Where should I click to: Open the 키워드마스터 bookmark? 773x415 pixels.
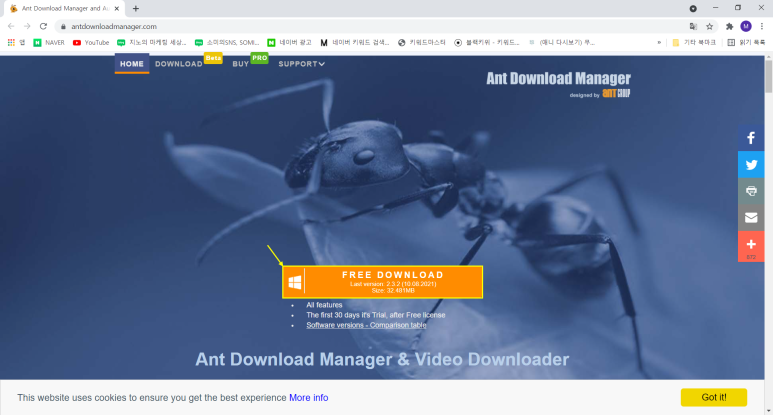[x=422, y=43]
